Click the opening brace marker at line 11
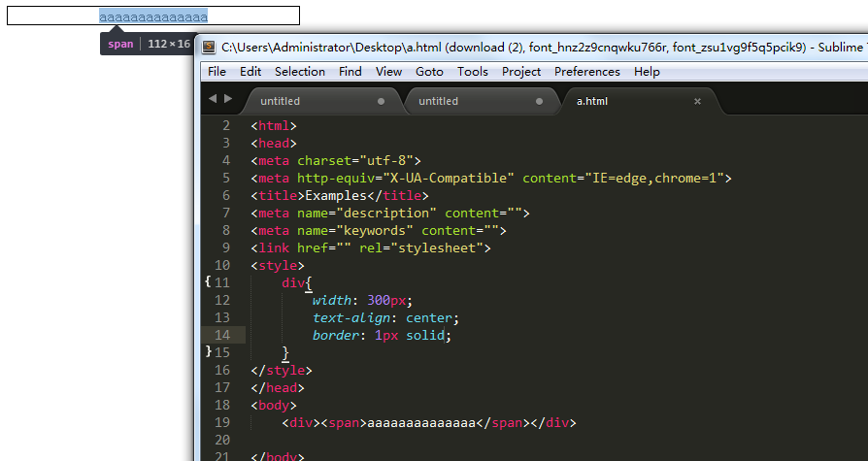The width and height of the screenshot is (868, 461). coord(208,281)
